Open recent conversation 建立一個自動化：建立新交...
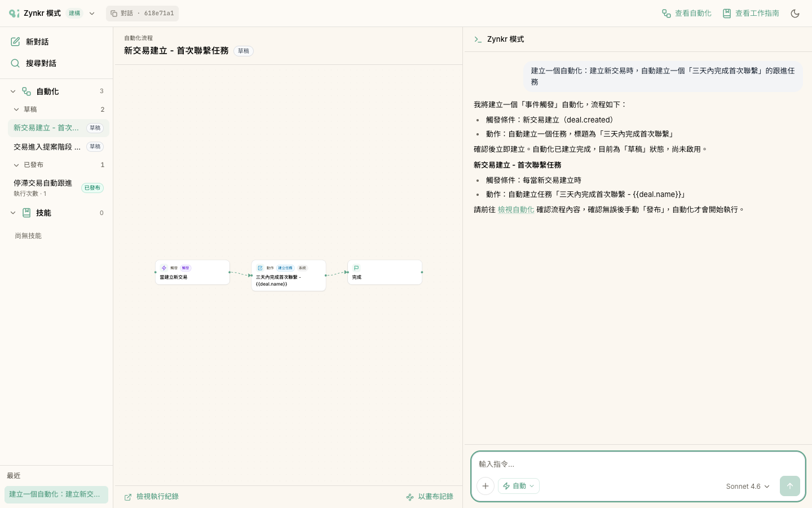 (x=56, y=494)
